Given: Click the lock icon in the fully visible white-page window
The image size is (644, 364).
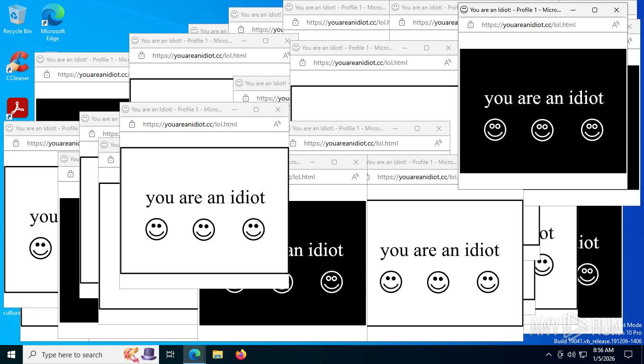Looking at the screenshot, I should click(x=132, y=124).
